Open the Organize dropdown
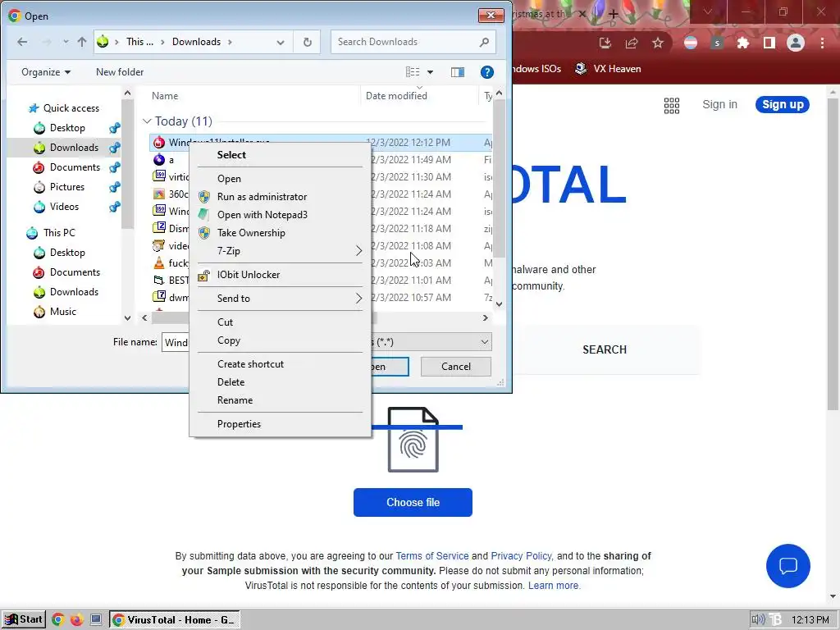 (x=46, y=72)
